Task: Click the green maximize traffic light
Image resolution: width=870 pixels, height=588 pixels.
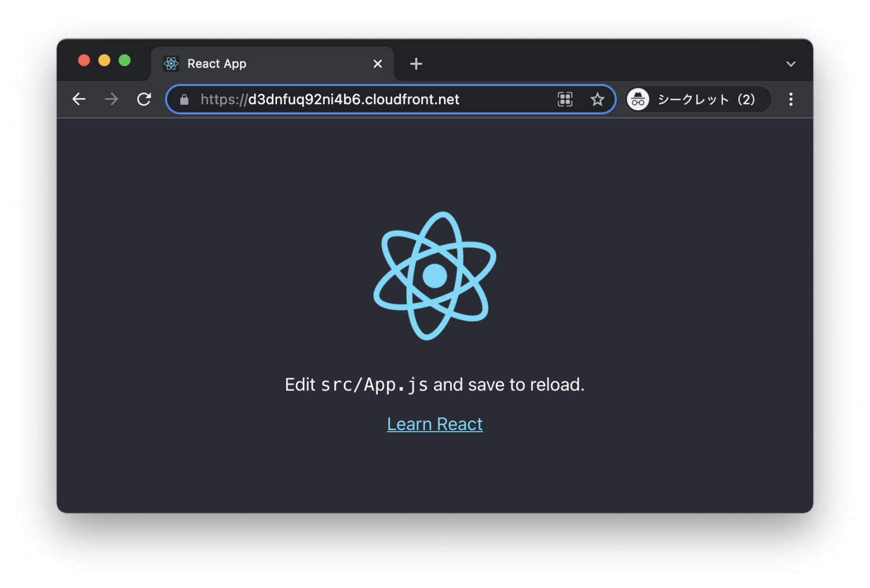Action: pos(124,60)
